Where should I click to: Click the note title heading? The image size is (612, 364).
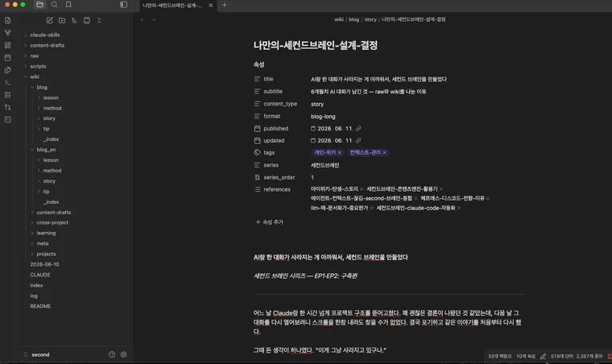[316, 45]
